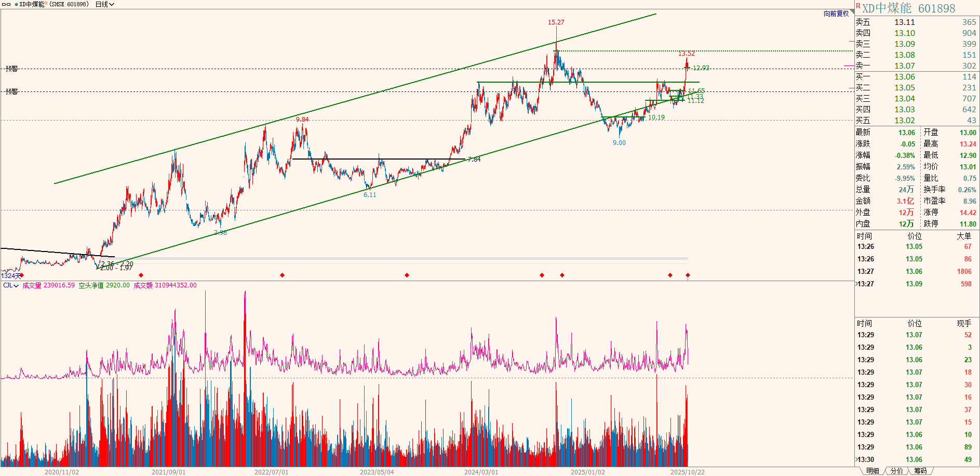Click the 总量 24万 value
Screen dimensions: 980x476
click(907, 190)
